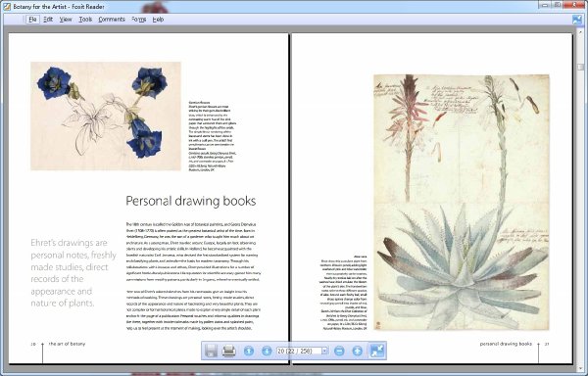Click the heading 'Personal drawing books'

[x=191, y=201]
